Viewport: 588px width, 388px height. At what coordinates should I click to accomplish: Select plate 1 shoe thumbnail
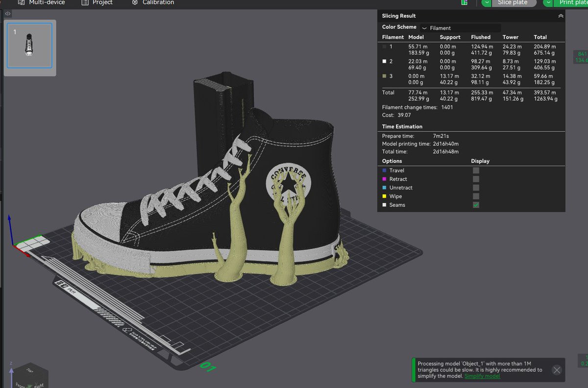coord(29,45)
